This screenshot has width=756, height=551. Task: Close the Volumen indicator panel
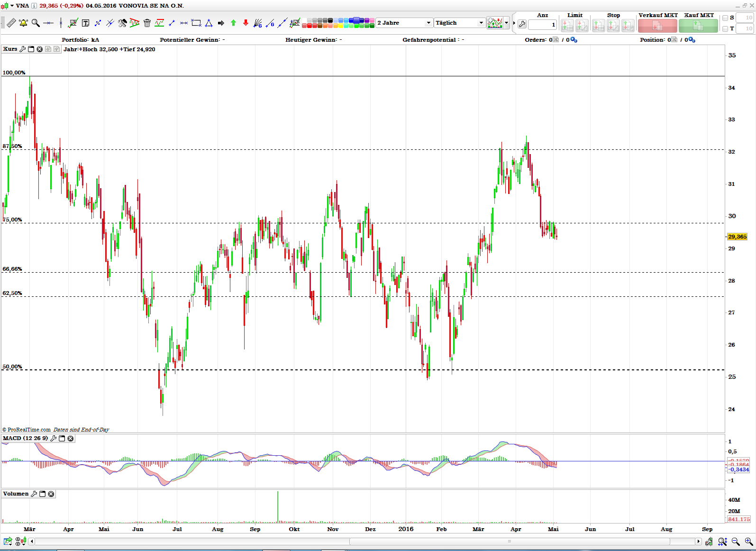pos(51,494)
